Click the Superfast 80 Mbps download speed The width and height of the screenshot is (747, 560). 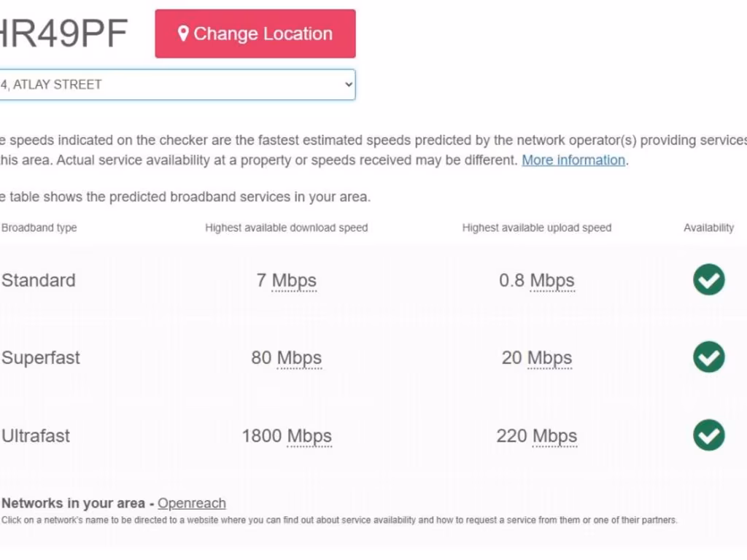click(287, 358)
